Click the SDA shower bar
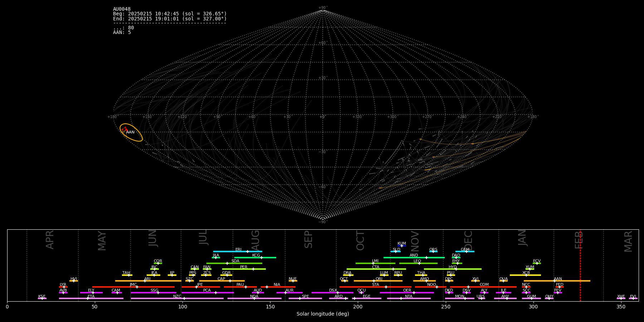The image size is (644, 322). point(234,263)
